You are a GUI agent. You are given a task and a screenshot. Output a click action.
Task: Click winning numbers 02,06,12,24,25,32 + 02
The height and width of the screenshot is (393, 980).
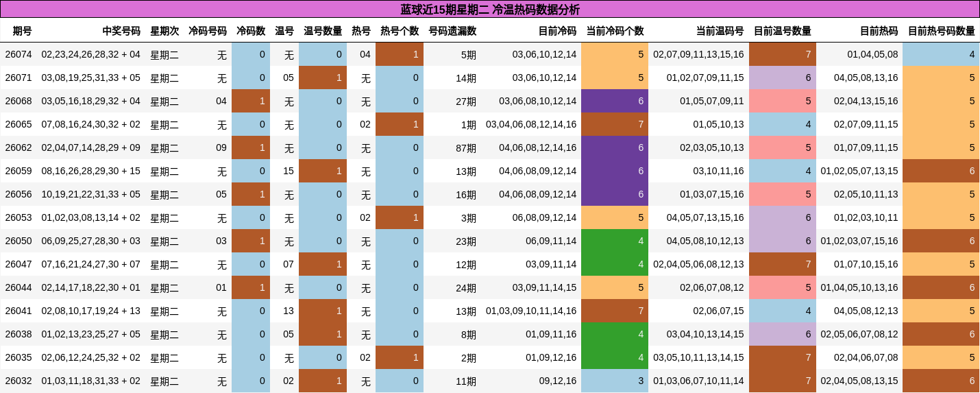pos(91,357)
